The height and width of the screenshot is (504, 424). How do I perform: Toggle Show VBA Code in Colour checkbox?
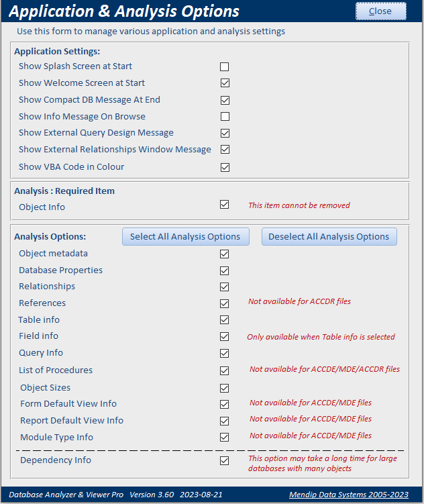tap(225, 167)
